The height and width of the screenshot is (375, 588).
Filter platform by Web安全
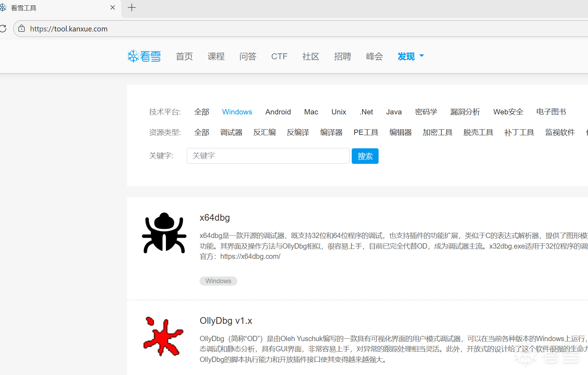click(x=508, y=112)
